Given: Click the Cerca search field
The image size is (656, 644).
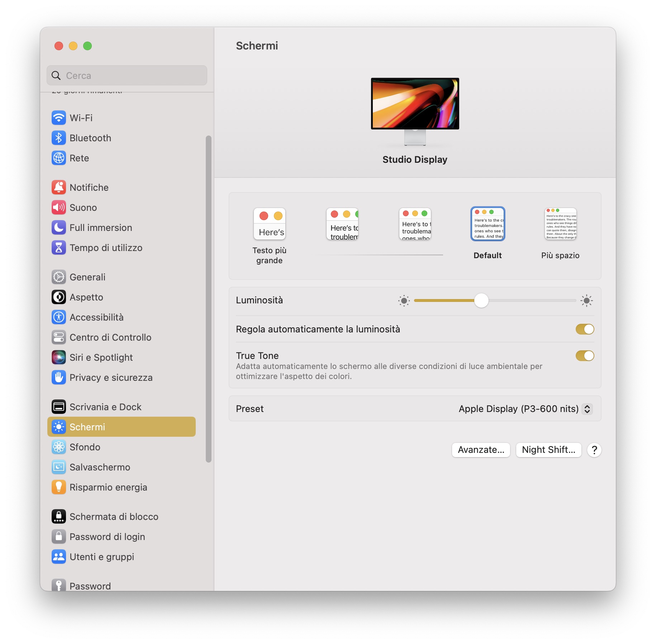Looking at the screenshot, I should (x=127, y=75).
